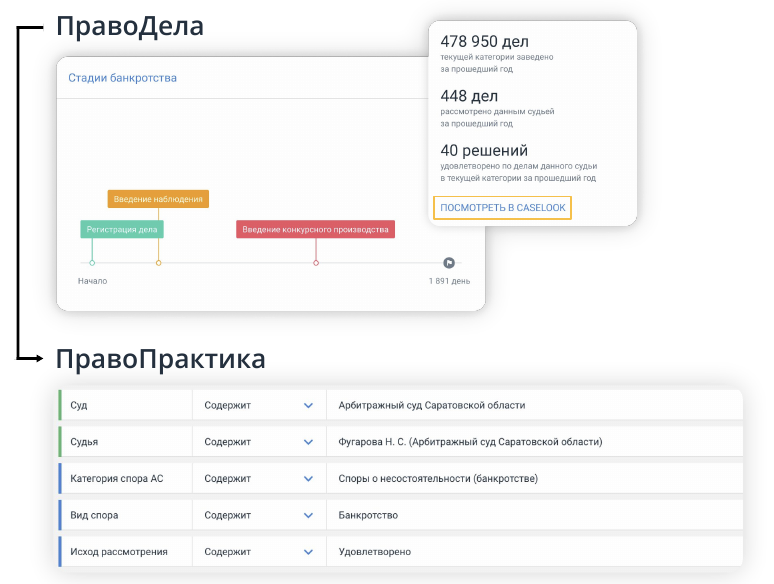Select the Судья filter label
774x584 pixels.
pyautogui.click(x=84, y=442)
